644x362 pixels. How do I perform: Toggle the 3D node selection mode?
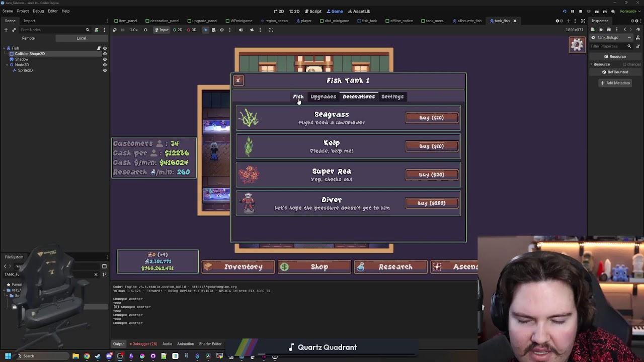(x=192, y=30)
